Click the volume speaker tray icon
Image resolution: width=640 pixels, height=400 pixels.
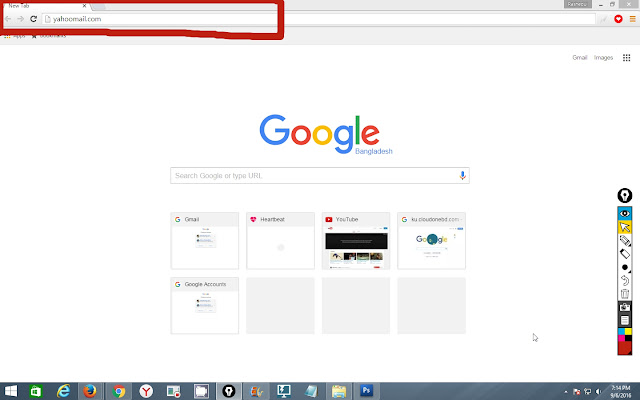click(x=598, y=392)
